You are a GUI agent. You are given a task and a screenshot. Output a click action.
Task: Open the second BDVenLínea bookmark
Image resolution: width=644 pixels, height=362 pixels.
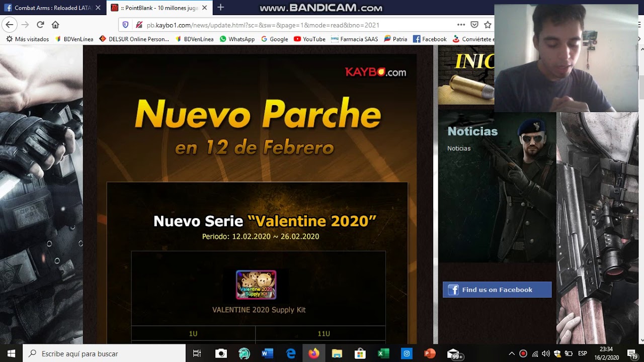(194, 39)
